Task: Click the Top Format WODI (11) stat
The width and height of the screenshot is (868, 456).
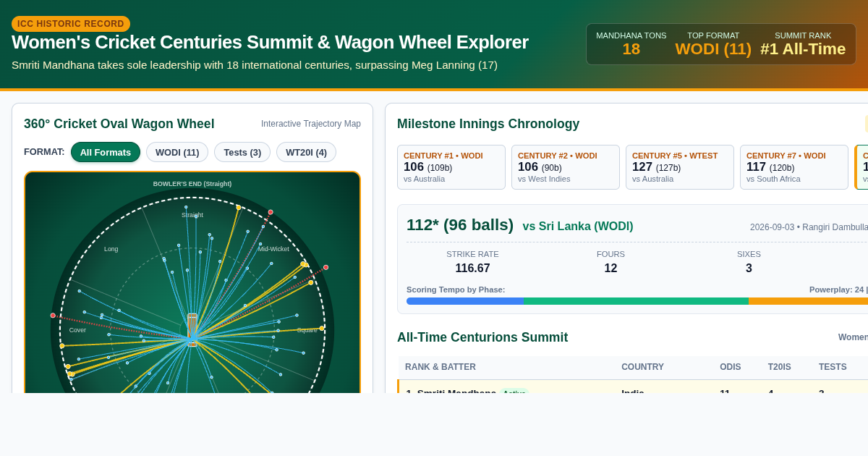Action: pyautogui.click(x=713, y=44)
